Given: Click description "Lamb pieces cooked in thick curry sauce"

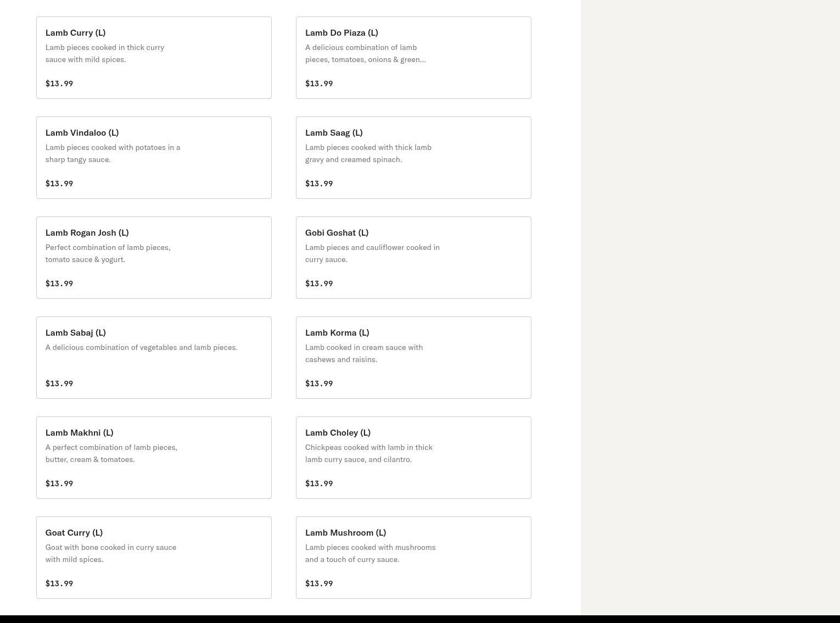Looking at the screenshot, I should [x=105, y=53].
